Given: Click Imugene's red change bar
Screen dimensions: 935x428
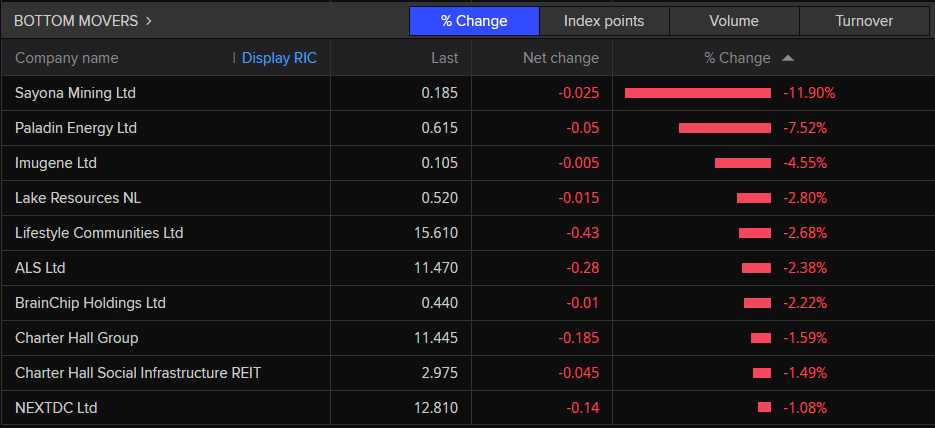Looking at the screenshot, I should pos(743,163).
